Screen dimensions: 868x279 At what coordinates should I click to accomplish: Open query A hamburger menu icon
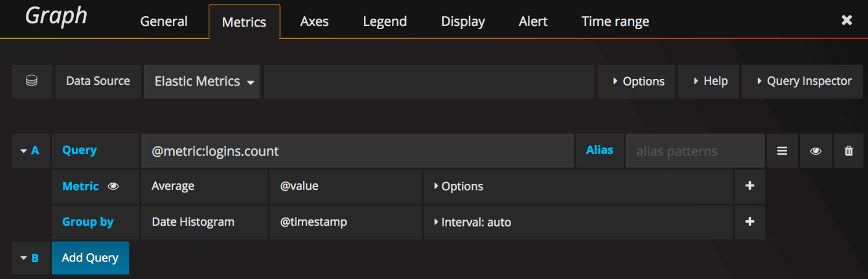782,151
